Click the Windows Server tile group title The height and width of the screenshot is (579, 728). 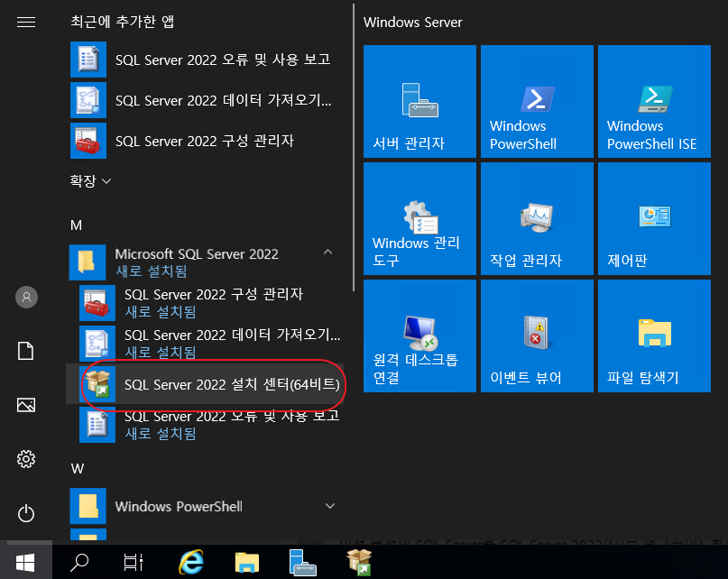[x=413, y=23]
